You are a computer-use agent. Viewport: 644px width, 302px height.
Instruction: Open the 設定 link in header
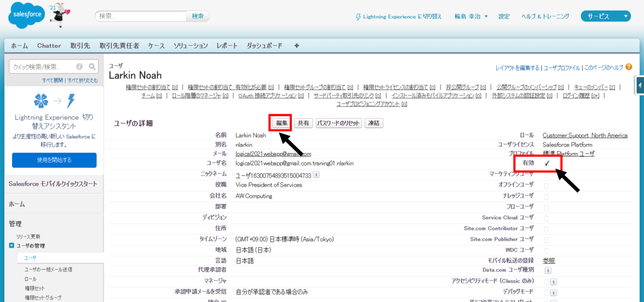pyautogui.click(x=504, y=17)
